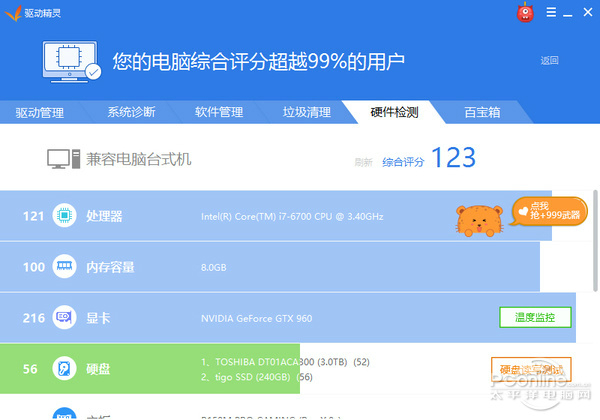Click the vertical scrollbar thumb
The width and height of the screenshot is (600, 420).
(x=595, y=241)
